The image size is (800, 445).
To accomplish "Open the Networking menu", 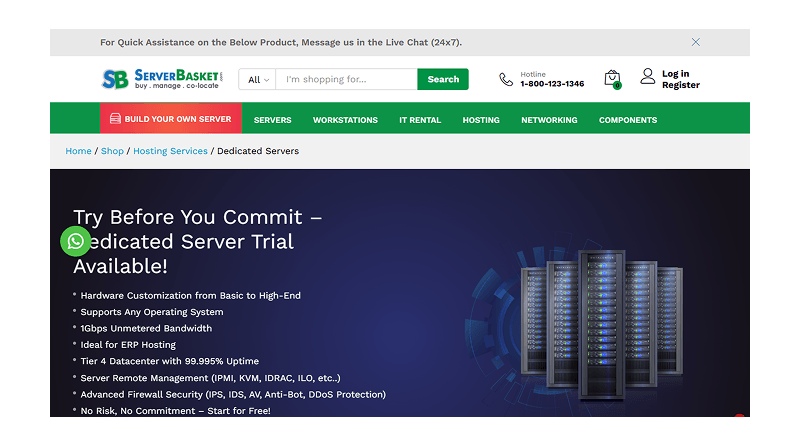I will point(549,120).
